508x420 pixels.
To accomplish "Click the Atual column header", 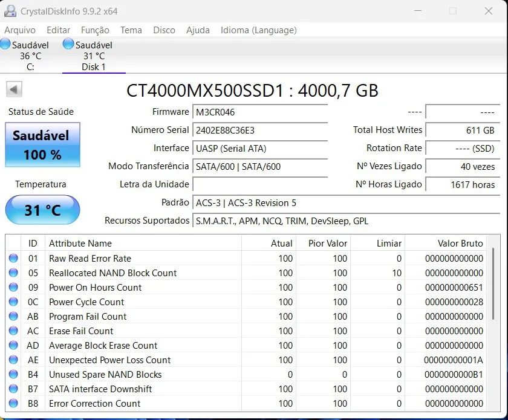I will tap(269, 243).
